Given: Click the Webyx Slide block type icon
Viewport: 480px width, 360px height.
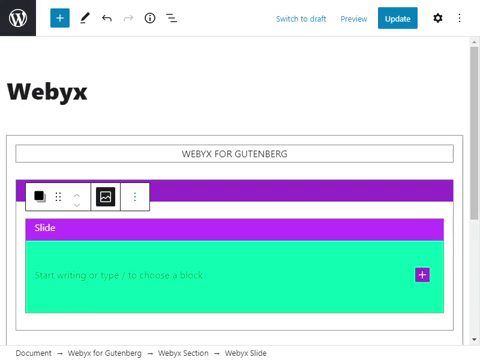Looking at the screenshot, I should 40,197.
